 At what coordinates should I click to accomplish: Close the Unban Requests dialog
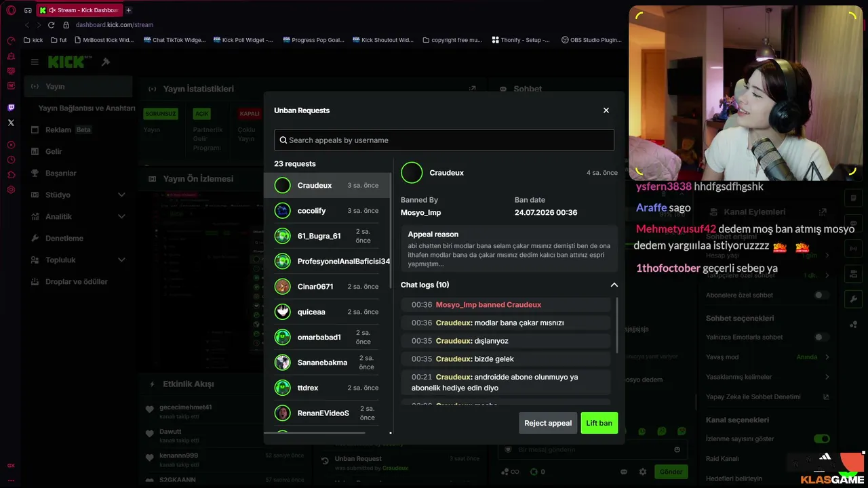tap(606, 110)
